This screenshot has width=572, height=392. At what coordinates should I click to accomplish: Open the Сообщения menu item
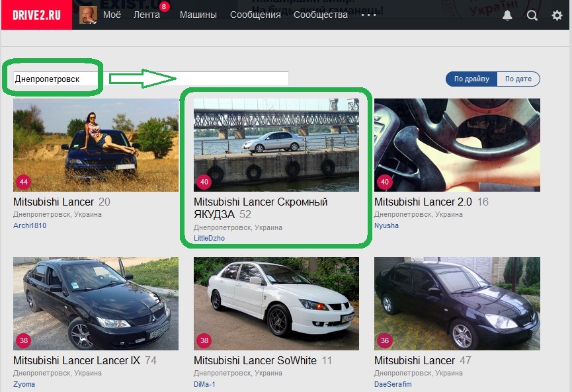255,15
